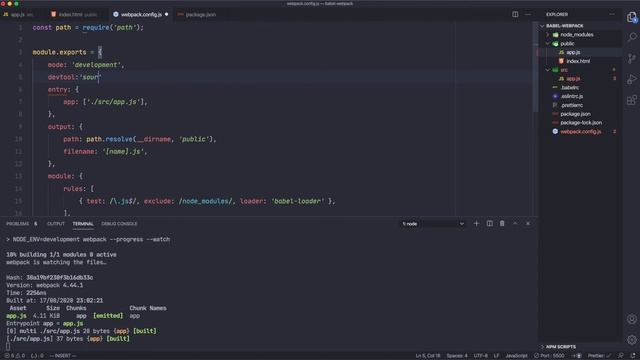Open the DEBUG CONSOLE panel tab
Screen dimensions: 640x360
(x=119, y=224)
